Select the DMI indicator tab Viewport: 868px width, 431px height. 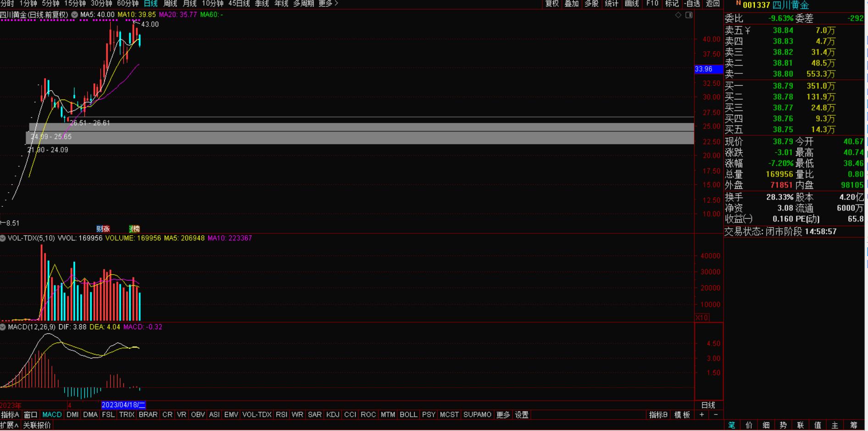(72, 414)
